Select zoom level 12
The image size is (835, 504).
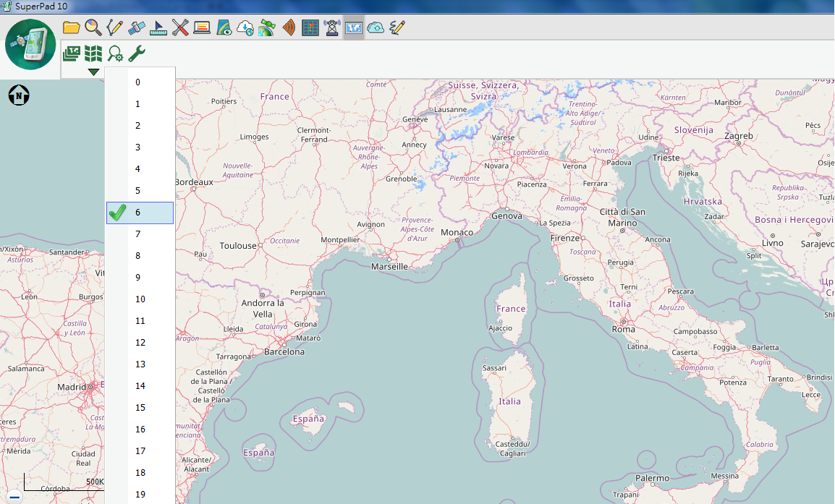pyautogui.click(x=140, y=343)
